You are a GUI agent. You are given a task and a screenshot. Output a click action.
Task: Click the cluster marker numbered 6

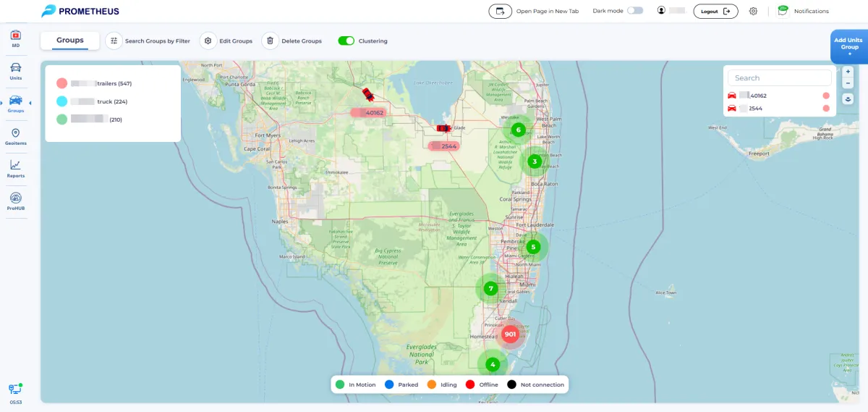point(517,130)
